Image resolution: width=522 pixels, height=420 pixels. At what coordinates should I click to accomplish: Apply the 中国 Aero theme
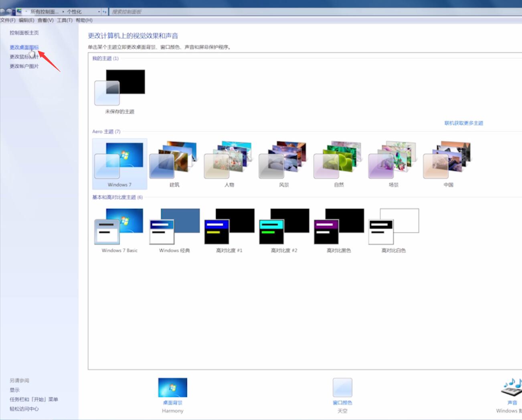pyautogui.click(x=448, y=164)
